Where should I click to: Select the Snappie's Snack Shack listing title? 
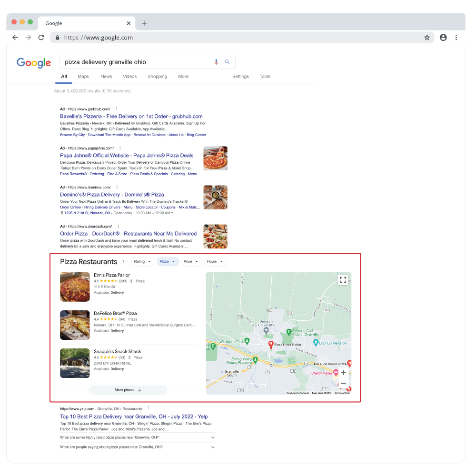(117, 352)
